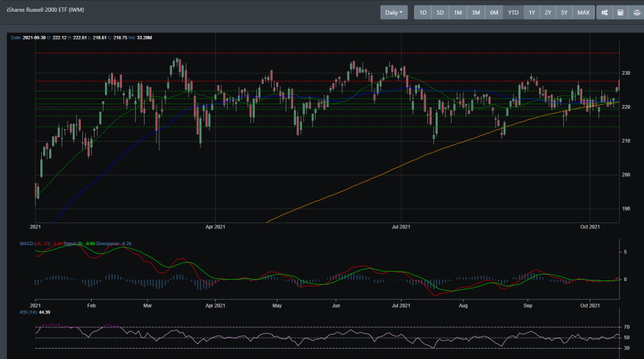Select the 5D time range
The width and height of the screenshot is (644, 359).
(x=440, y=12)
